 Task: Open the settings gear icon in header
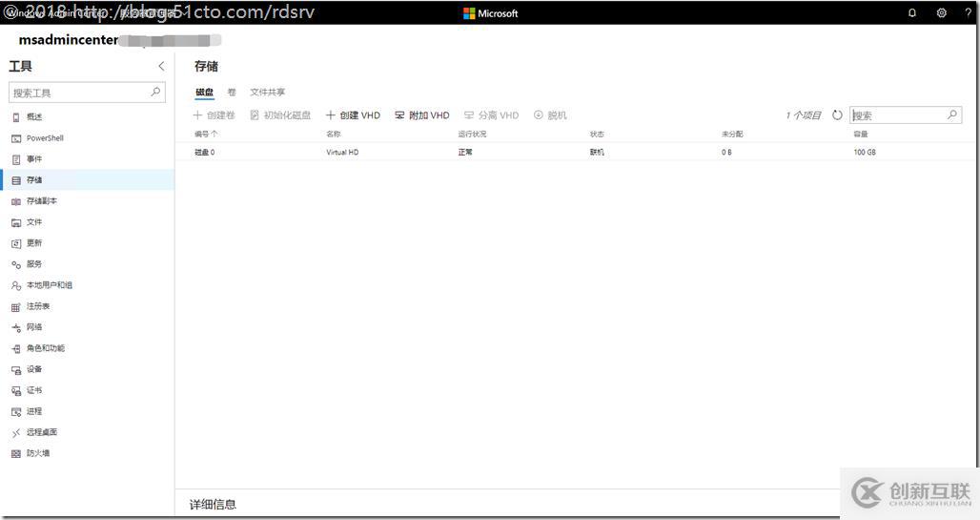pos(941,12)
